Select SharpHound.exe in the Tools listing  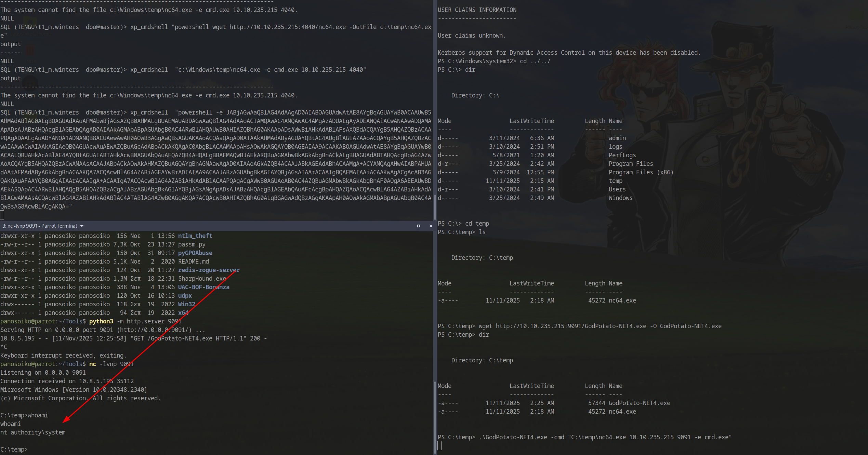tap(202, 278)
